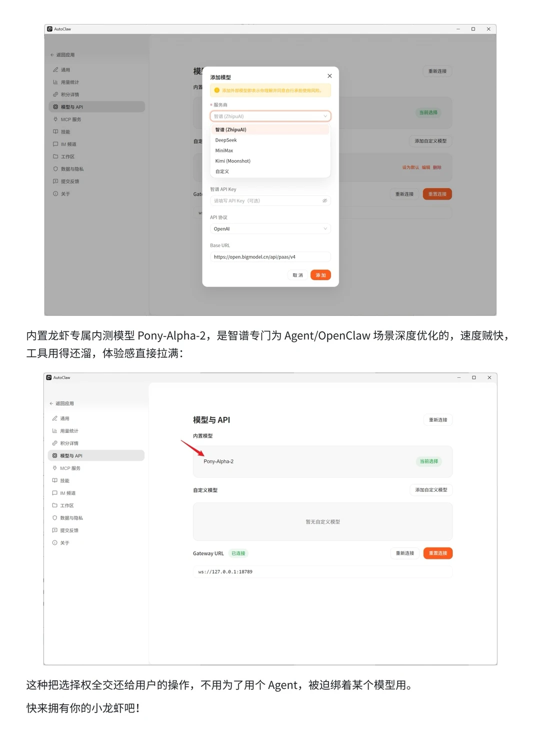The image size is (540, 756).
Task: Click 技能 book icon in upper window sidebar
Action: (55, 132)
